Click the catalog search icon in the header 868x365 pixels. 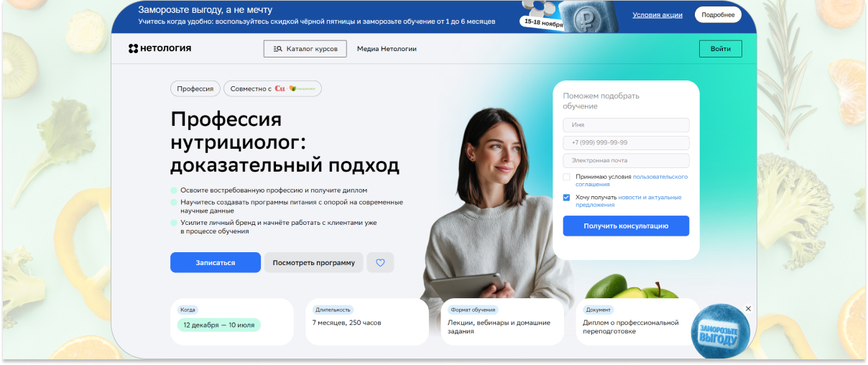point(277,49)
